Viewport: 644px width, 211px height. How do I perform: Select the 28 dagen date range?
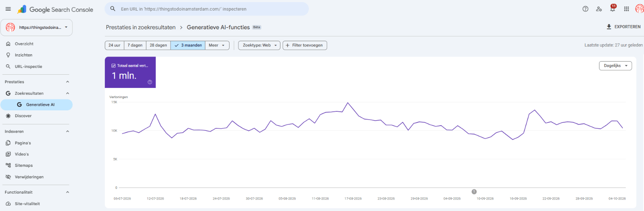tap(158, 45)
